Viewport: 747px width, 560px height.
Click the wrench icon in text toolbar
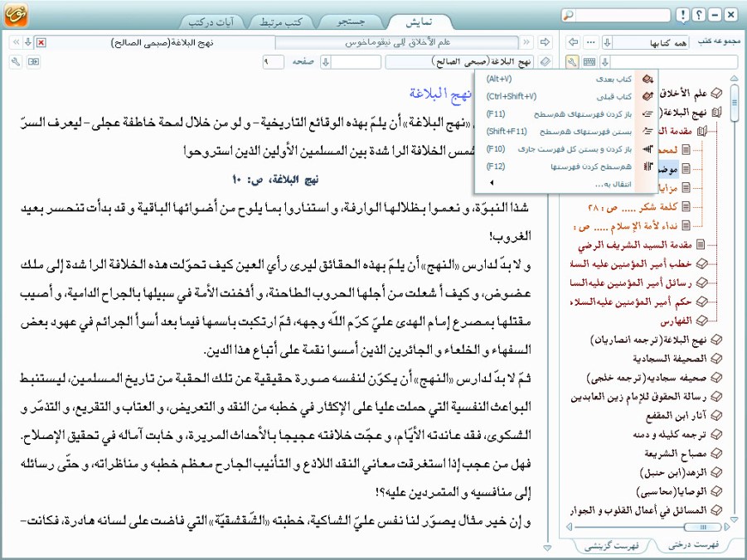[16, 61]
